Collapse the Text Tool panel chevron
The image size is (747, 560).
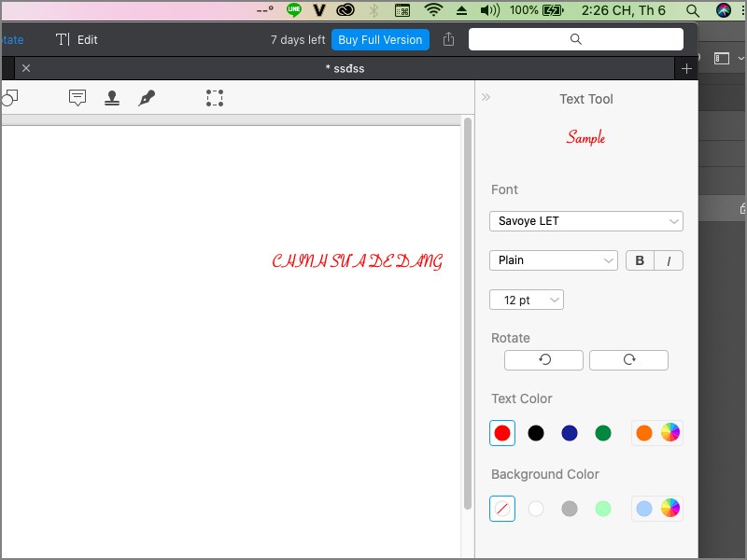(486, 97)
